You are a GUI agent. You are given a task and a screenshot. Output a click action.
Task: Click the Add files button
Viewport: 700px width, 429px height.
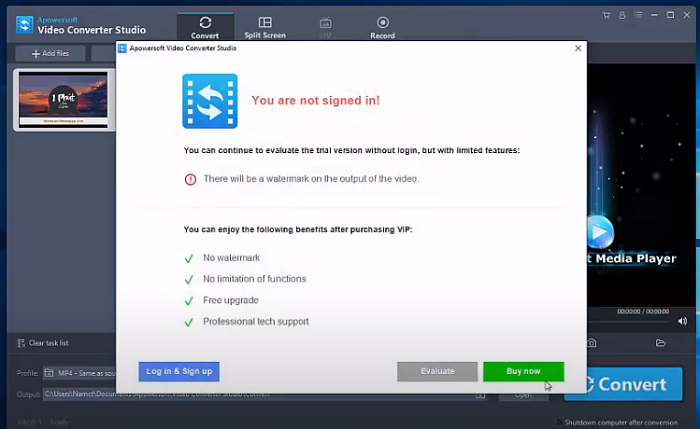50,54
